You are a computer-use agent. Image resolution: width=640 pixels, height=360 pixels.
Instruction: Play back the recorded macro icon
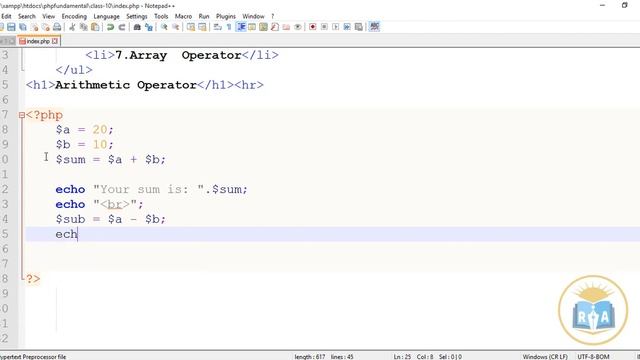click(x=336, y=27)
